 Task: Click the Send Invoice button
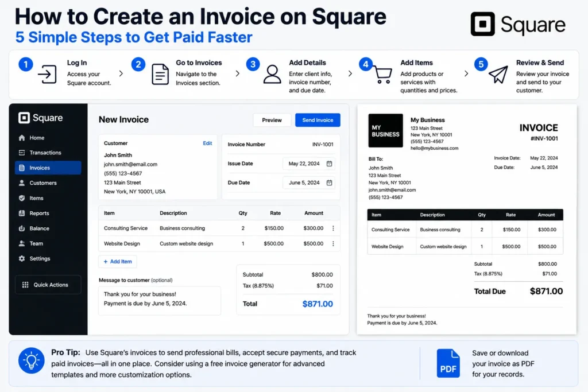click(318, 120)
